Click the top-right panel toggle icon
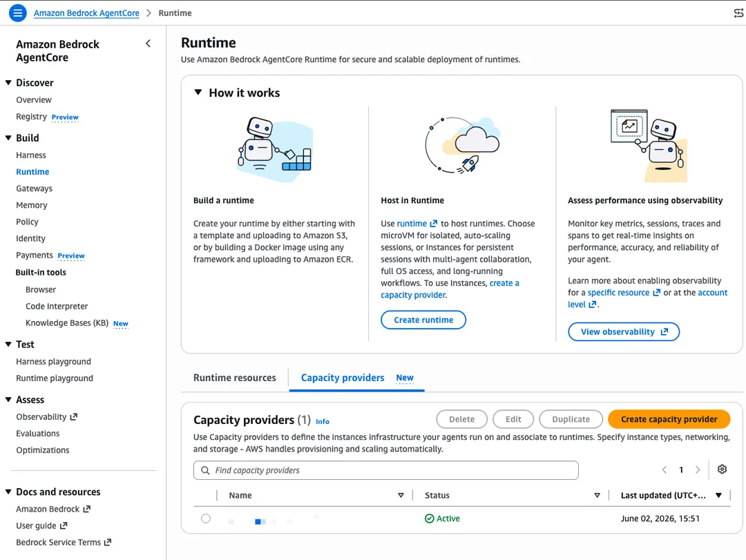746x560 pixels. point(739,13)
